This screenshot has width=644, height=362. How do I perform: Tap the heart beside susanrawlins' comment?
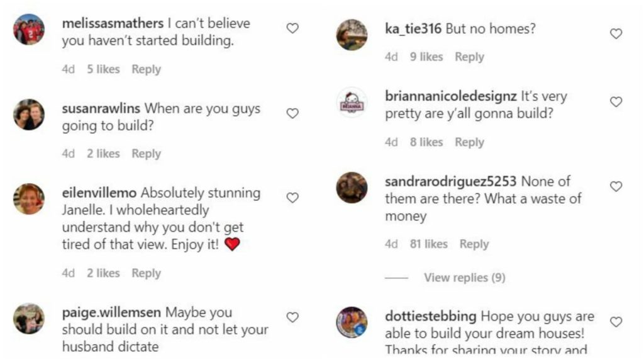coord(292,113)
